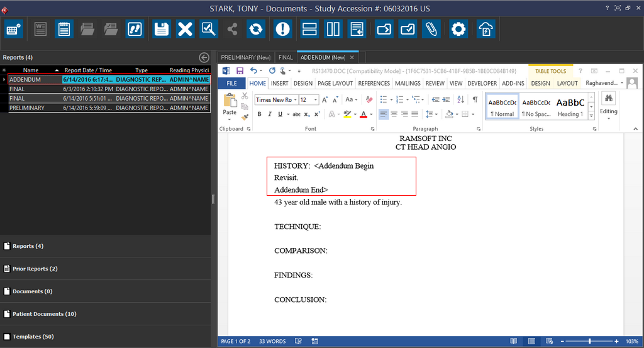
Task: Click the save (floppy disk) toolbar icon
Action: [x=162, y=29]
